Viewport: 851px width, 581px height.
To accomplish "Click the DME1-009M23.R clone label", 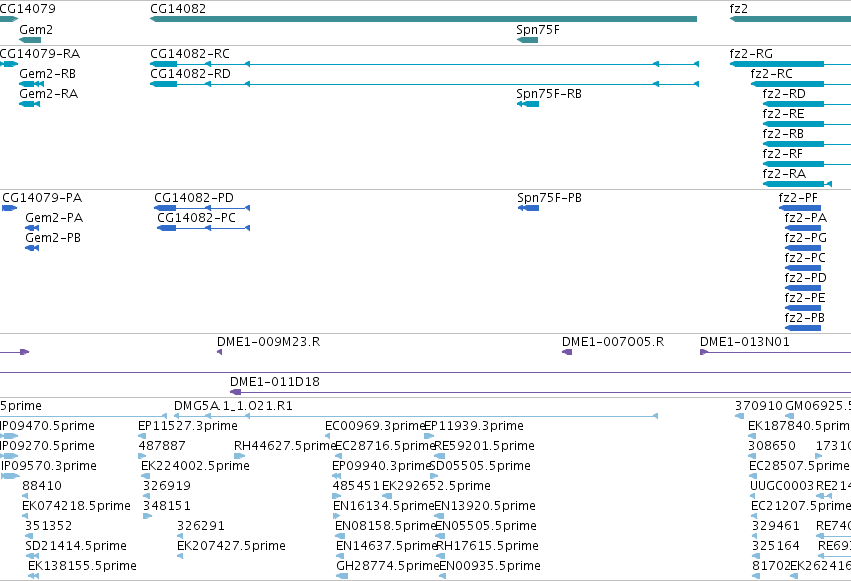I will click(x=269, y=342).
